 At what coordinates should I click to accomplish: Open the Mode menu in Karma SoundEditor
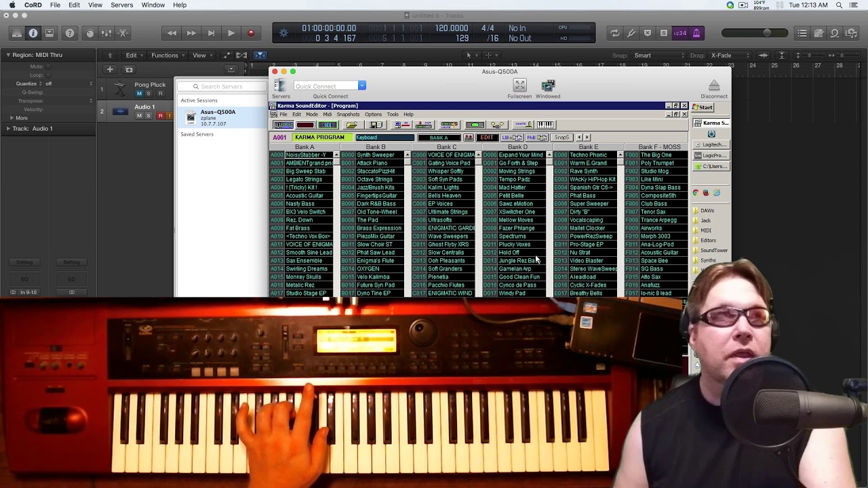coord(311,115)
